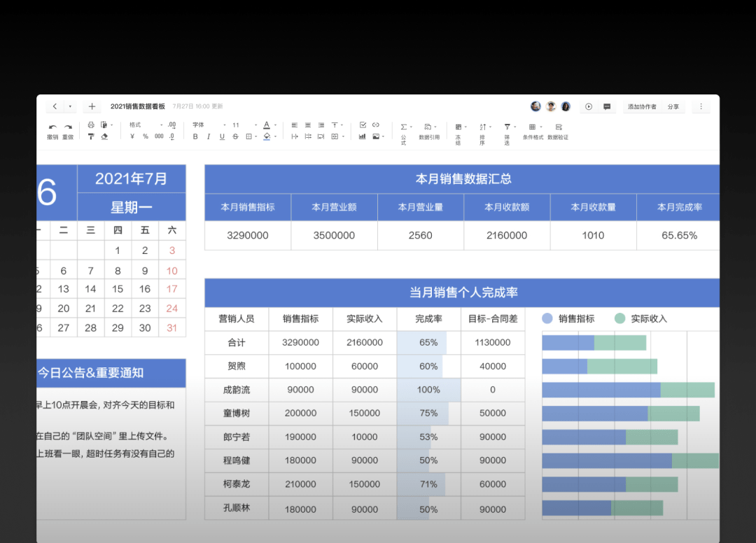Click the 添加协作者 button
756x543 pixels.
pos(642,106)
